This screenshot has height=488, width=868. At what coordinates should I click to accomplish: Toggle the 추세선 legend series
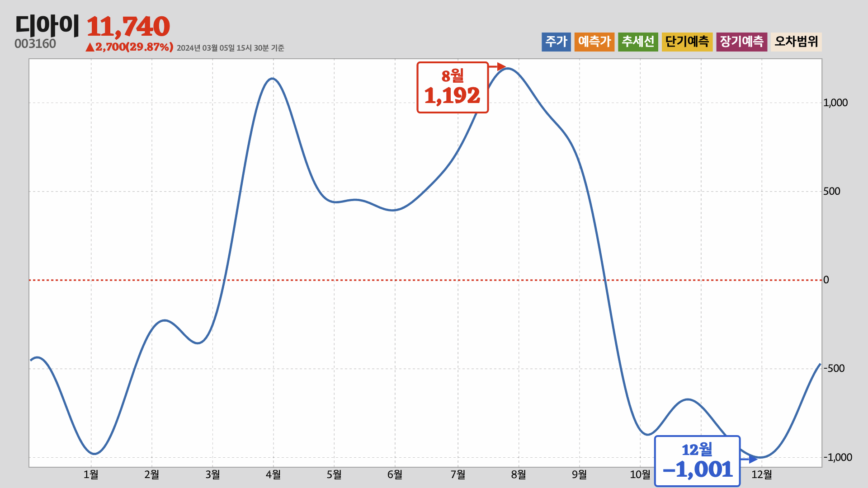[x=638, y=42]
